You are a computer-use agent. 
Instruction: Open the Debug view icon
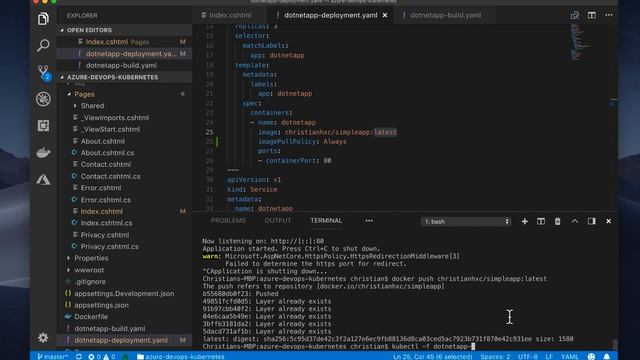[43, 99]
